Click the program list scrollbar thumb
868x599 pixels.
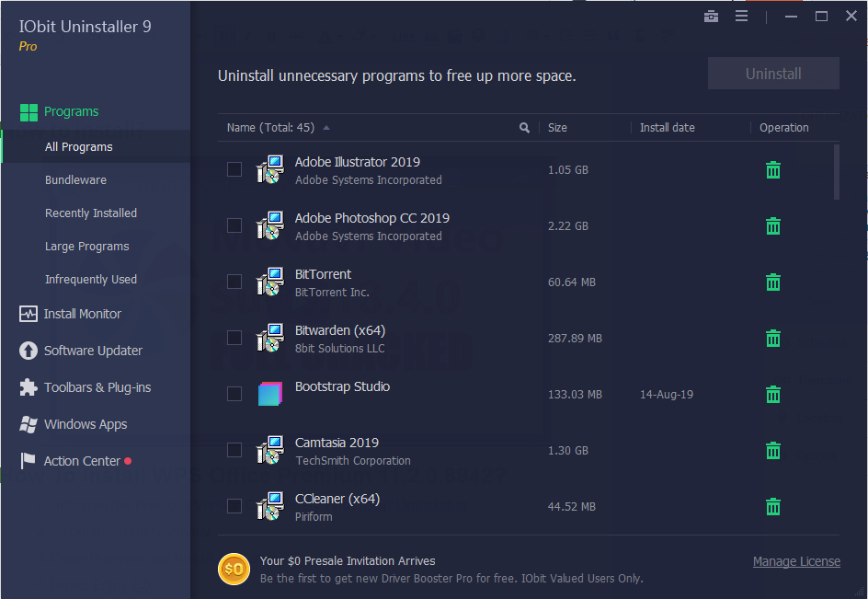836,172
